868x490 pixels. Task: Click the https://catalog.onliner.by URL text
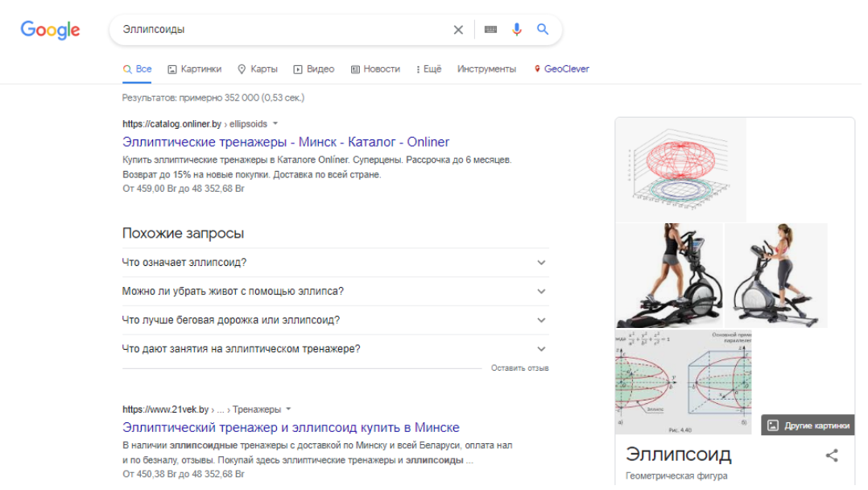[x=172, y=124]
